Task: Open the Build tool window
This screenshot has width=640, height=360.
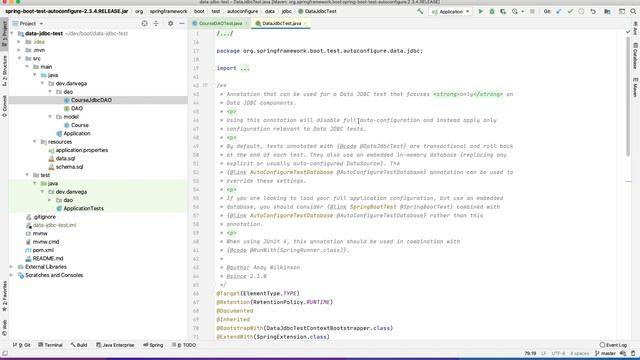Action: [x=79, y=345]
